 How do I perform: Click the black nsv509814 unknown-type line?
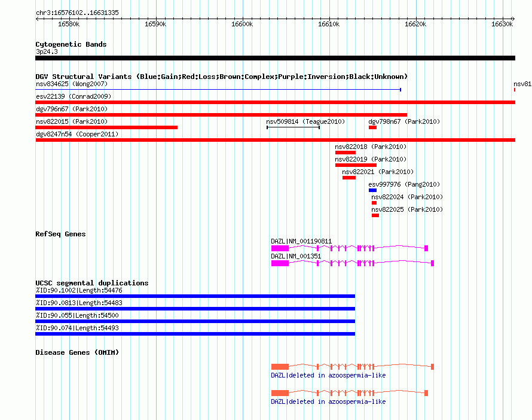point(293,127)
